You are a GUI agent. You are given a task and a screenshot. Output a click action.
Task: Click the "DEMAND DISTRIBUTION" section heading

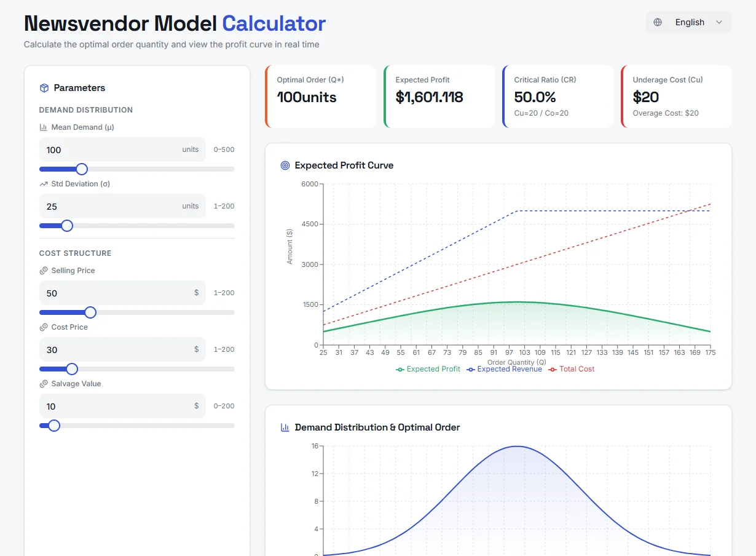(x=86, y=110)
